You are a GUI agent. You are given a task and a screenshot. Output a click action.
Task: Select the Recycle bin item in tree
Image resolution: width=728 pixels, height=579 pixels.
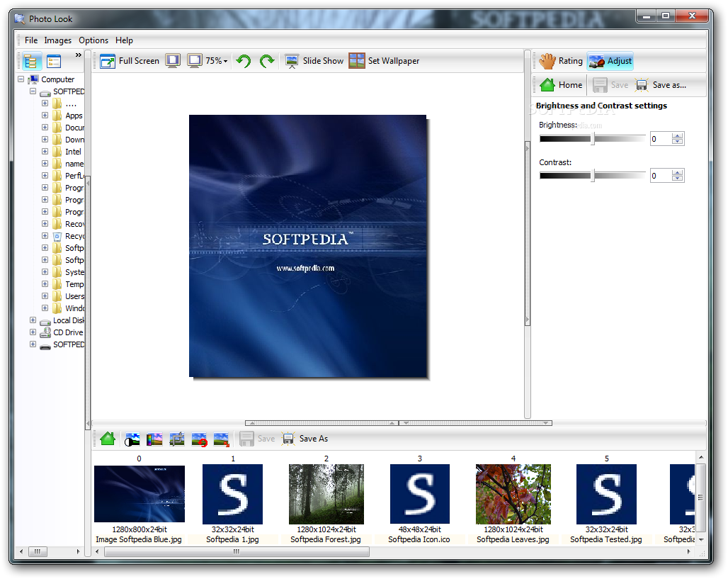[74, 236]
